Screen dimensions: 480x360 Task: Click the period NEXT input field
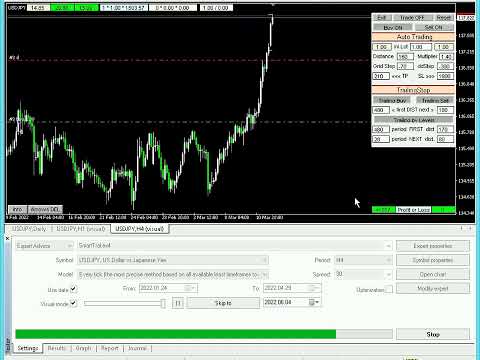point(381,139)
